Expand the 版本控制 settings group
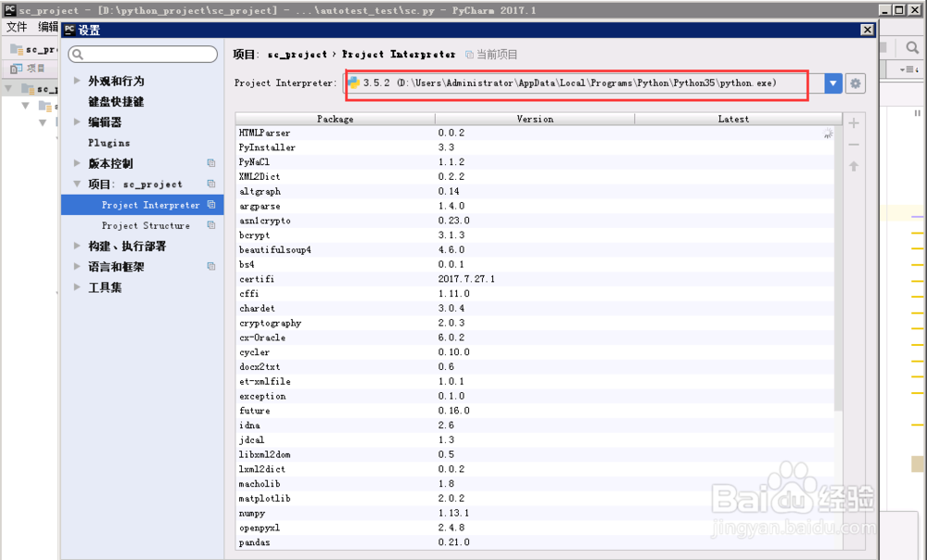 coord(77,163)
